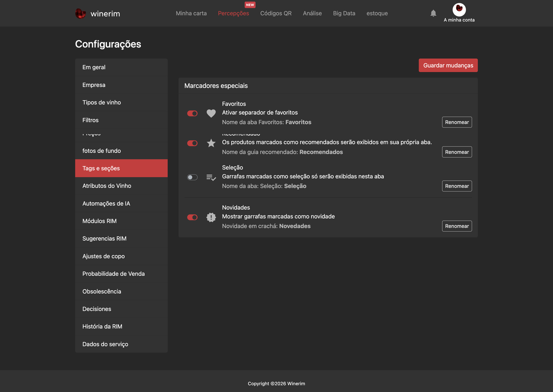This screenshot has width=553, height=392.
Task: Click 'Nome da aba Favoritos: Favoritos' text
Action: 267,122
